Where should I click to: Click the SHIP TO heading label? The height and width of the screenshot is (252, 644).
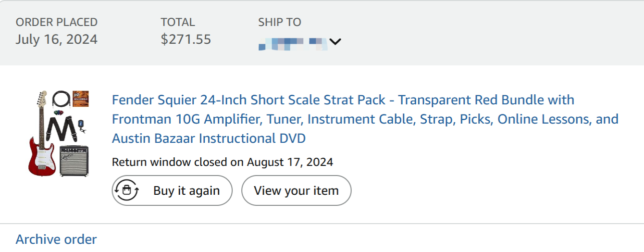(x=279, y=22)
